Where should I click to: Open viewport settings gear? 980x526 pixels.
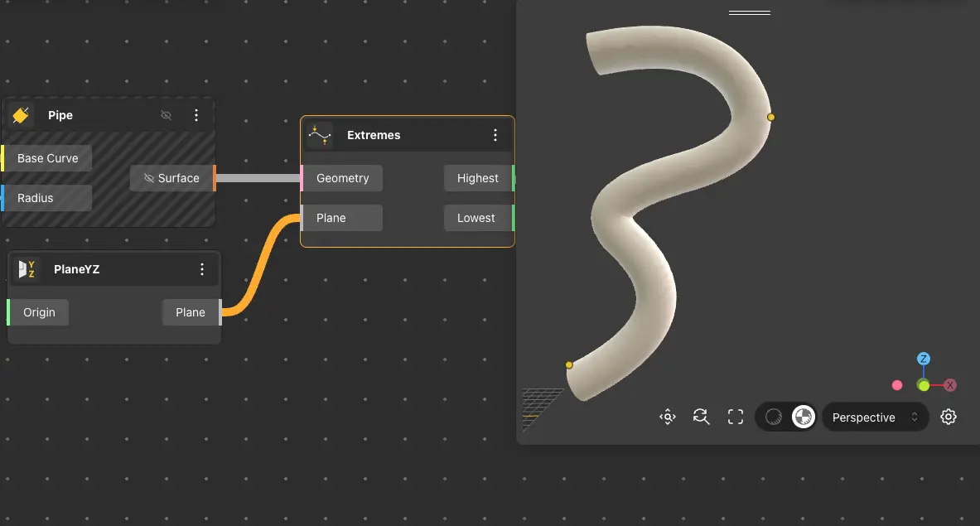[949, 417]
